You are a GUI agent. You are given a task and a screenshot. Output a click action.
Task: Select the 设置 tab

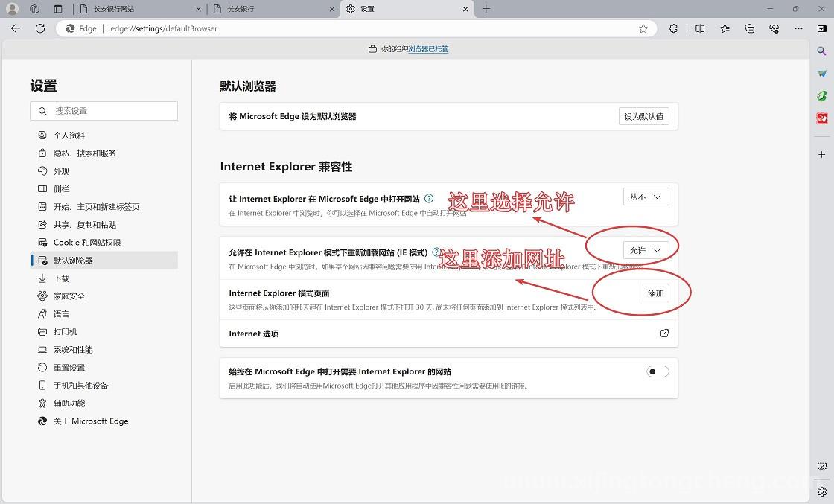point(407,9)
